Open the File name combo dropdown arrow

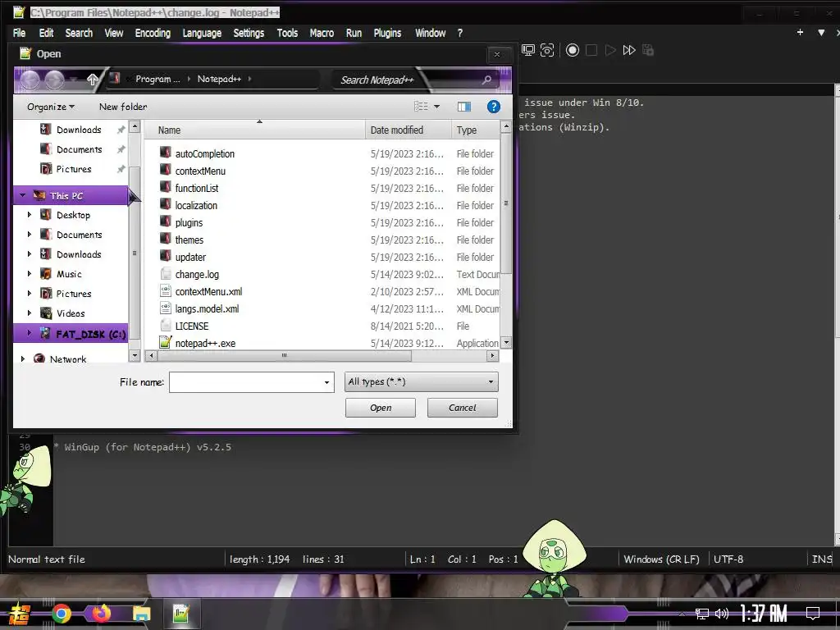[326, 382]
